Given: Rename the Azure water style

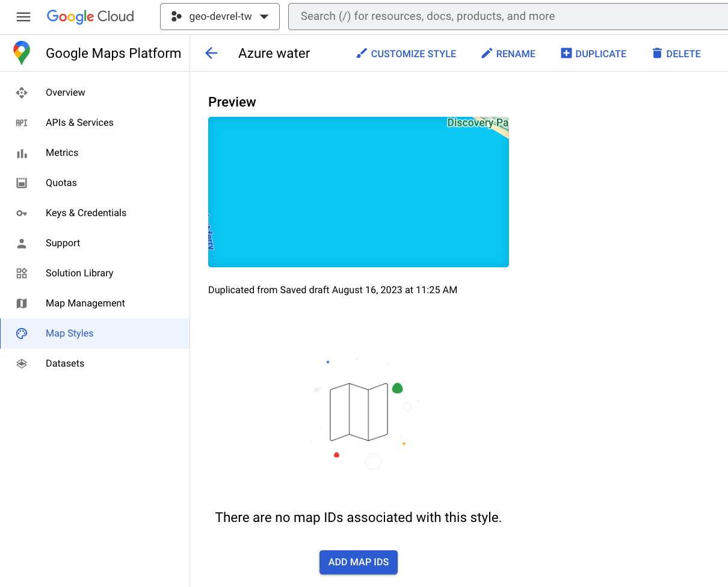Looking at the screenshot, I should coord(508,54).
